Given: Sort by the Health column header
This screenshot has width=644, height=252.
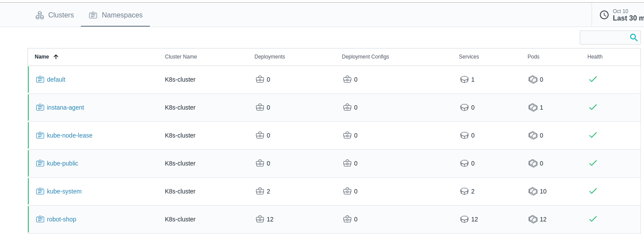Looking at the screenshot, I should [595, 57].
